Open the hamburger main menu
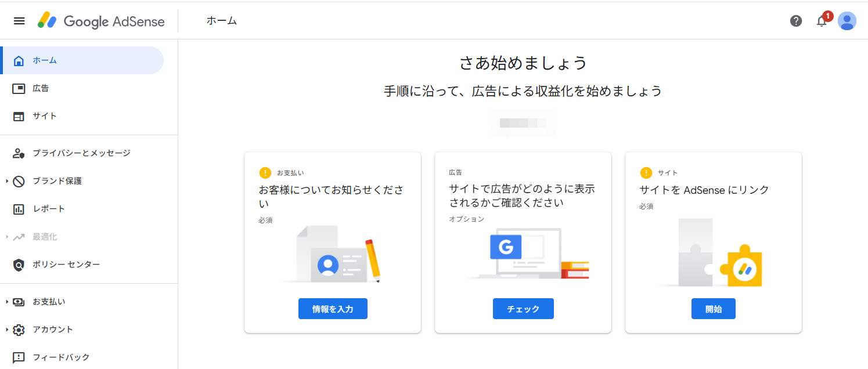This screenshot has width=868, height=369. point(19,21)
